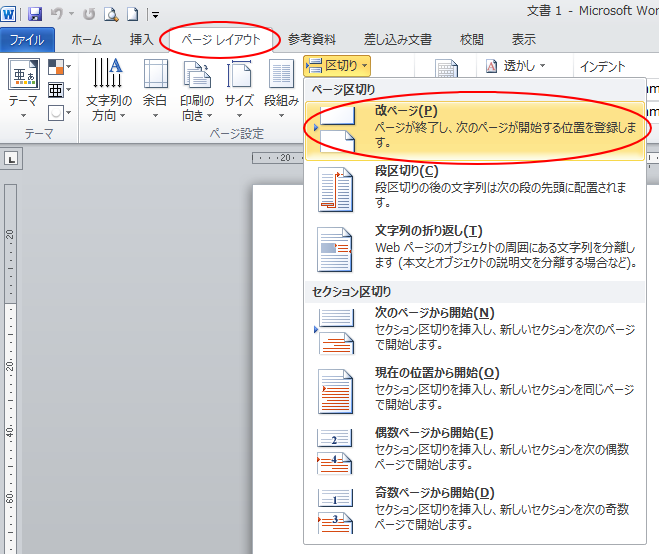Open 文字列の方向 text direction menu
Image resolution: width=659 pixels, height=554 pixels.
pos(109,90)
